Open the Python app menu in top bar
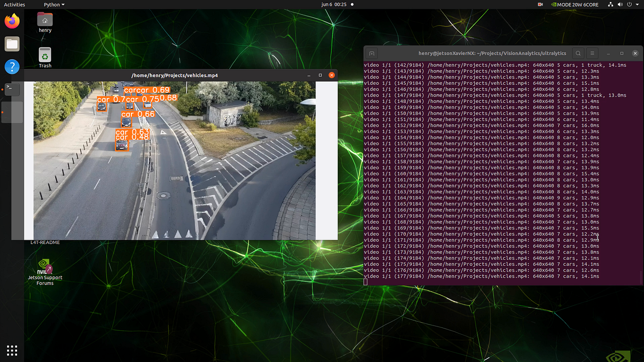Viewport: 644px width, 362px height. coord(54,4)
